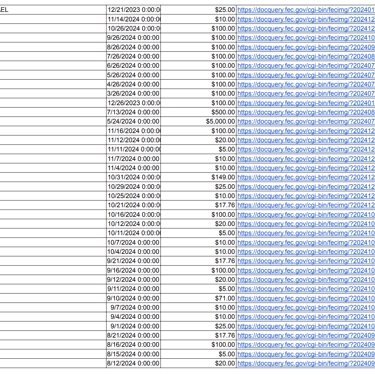Click the 11/12/2024 date cell
The width and height of the screenshot is (375, 375).
[133, 140]
